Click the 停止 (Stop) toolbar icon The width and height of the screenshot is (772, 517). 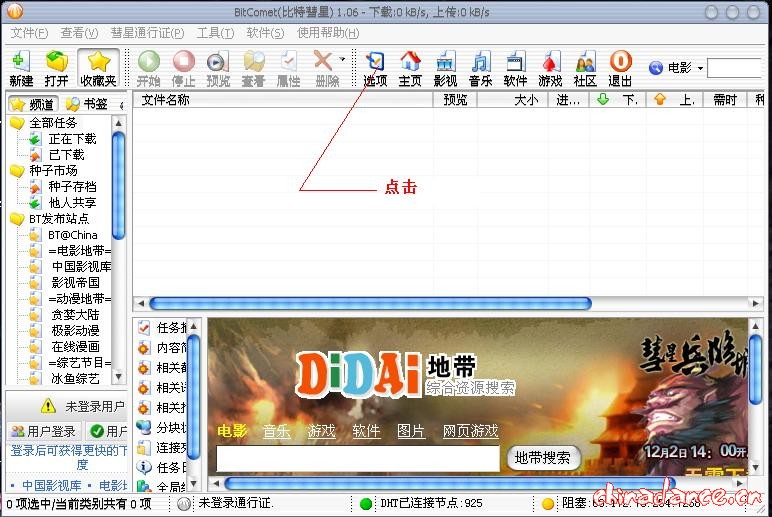tap(184, 68)
